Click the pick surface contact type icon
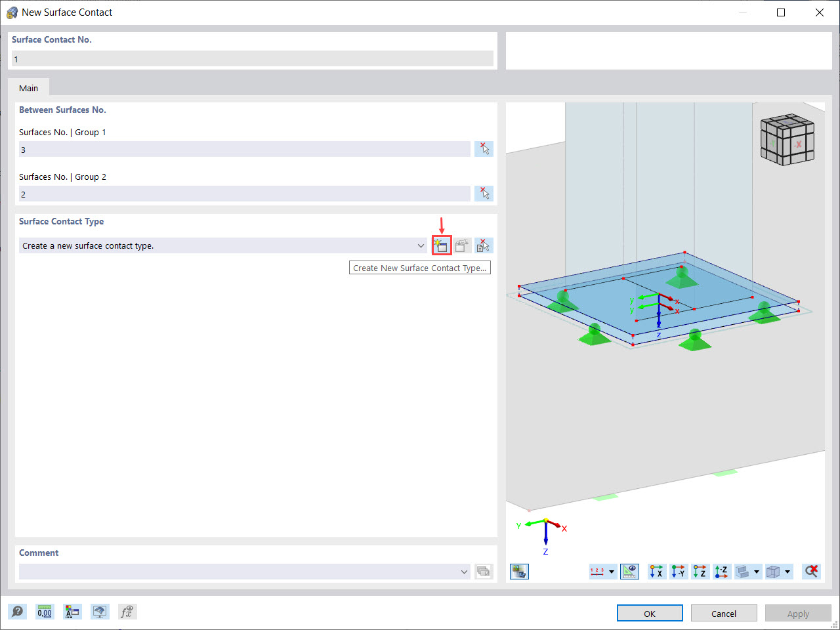Image resolution: width=840 pixels, height=630 pixels. [484, 245]
